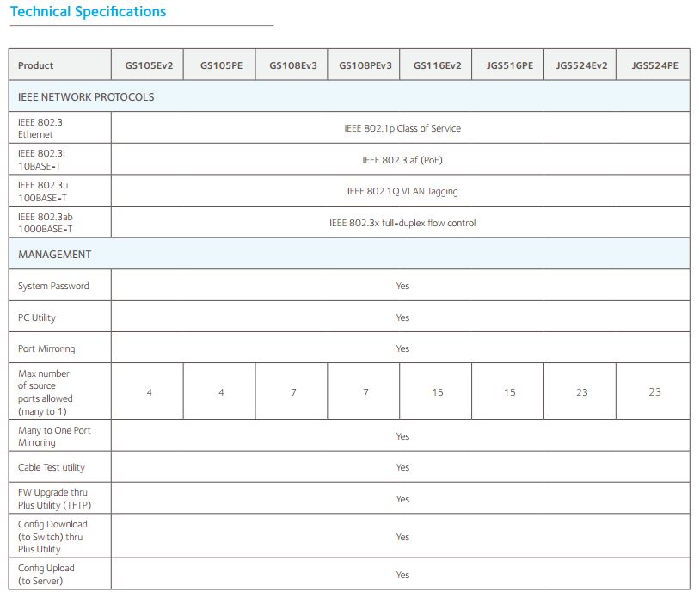Click the GS108PEv3 column header
Image resolution: width=700 pixels, height=598 pixels.
click(x=365, y=65)
